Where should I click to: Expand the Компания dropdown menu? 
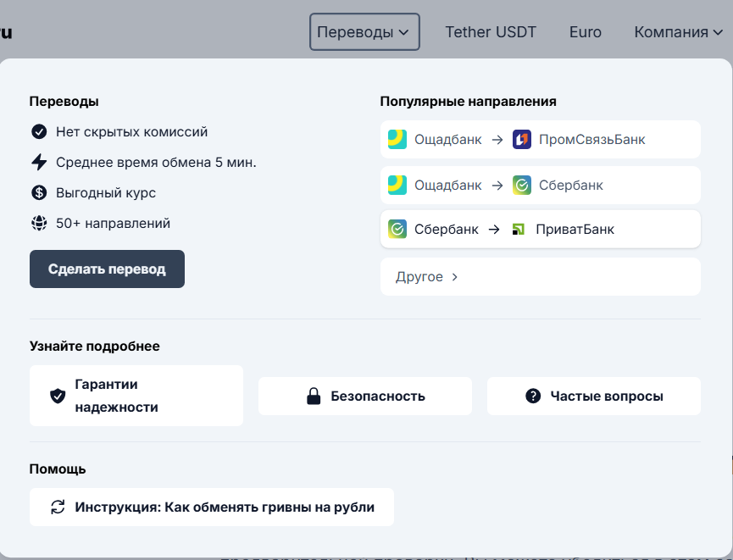tap(678, 32)
